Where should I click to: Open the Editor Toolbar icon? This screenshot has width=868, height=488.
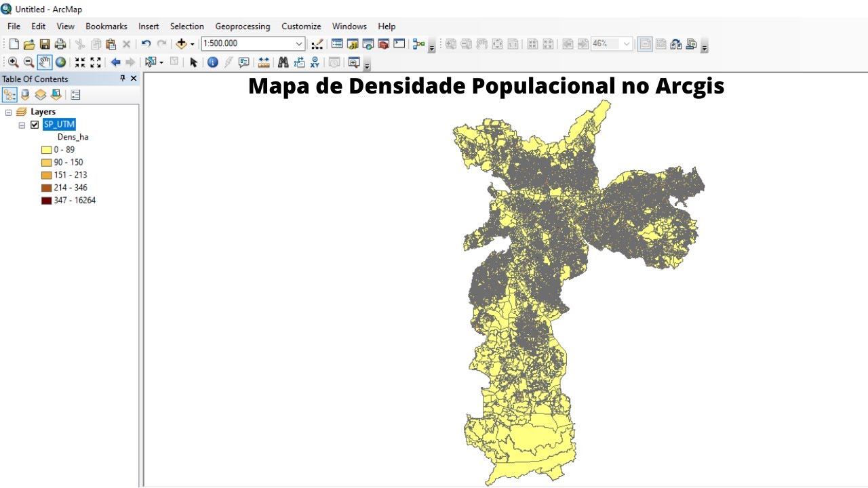(317, 44)
